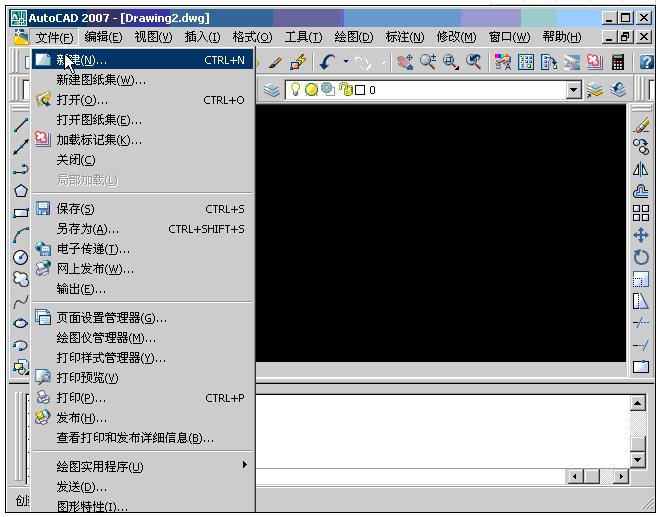Viewport: 659px width, 517px height.
Task: Expand the undo history dropdown arrow
Action: click(346, 62)
